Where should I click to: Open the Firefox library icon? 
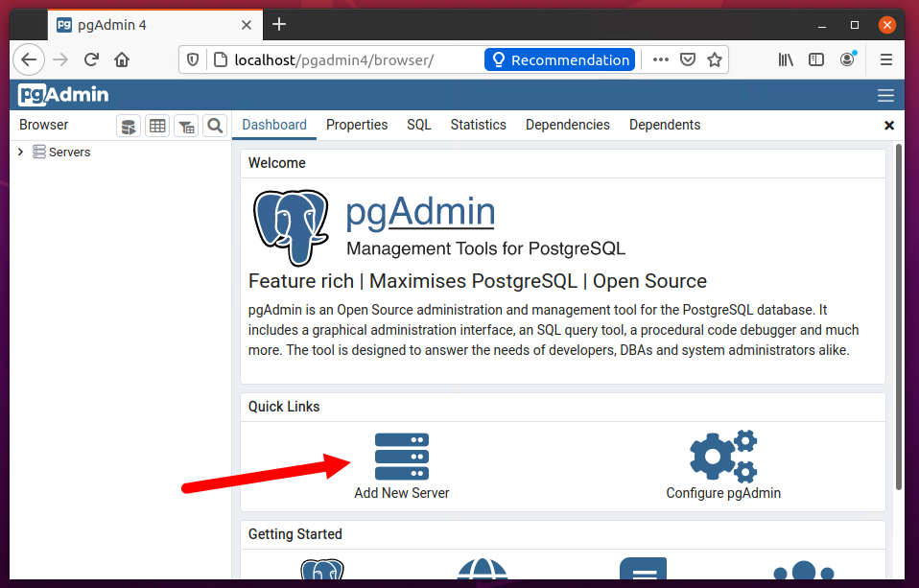(x=786, y=59)
